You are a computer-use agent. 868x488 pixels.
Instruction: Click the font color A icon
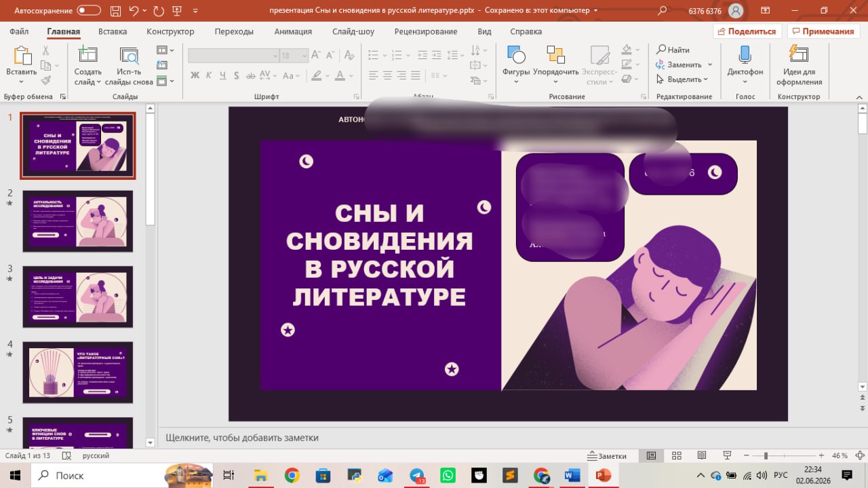[339, 75]
